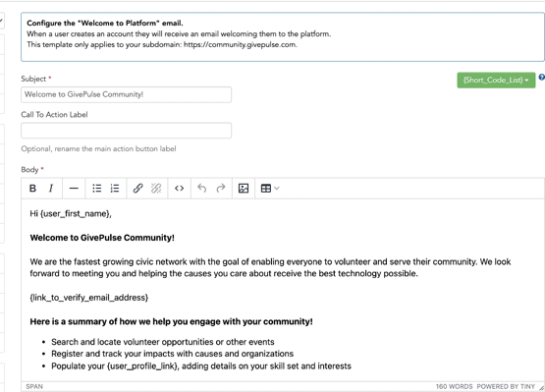Click the "Hi {user_first_name}," line
This screenshot has height=392, width=545.
71,213
